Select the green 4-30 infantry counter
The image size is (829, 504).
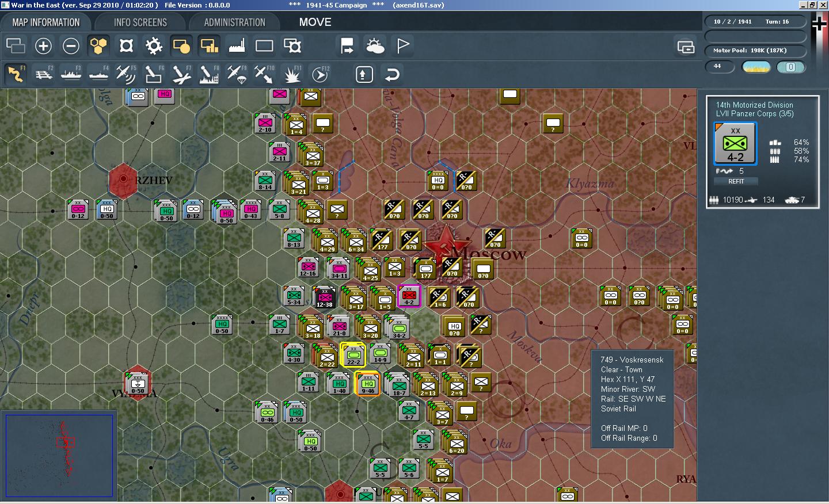coord(294,354)
